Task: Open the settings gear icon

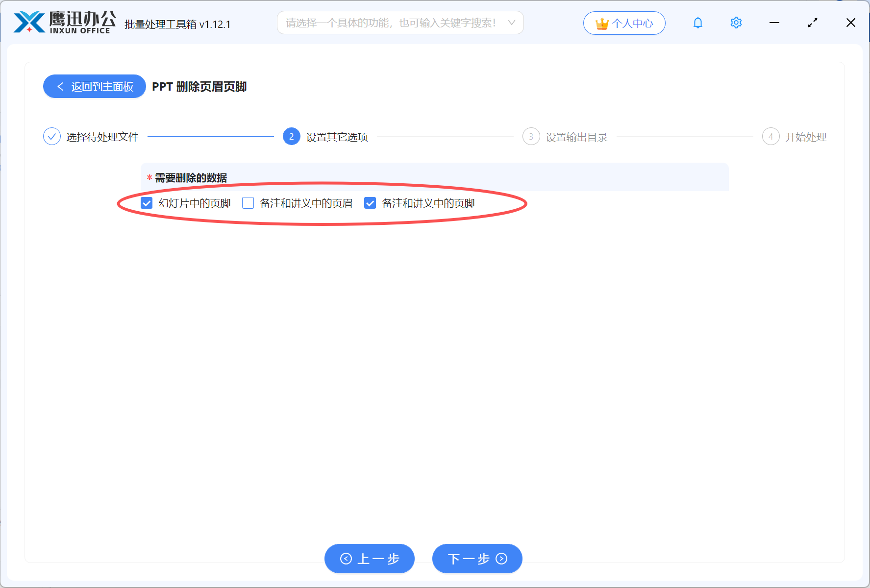Action: click(736, 23)
